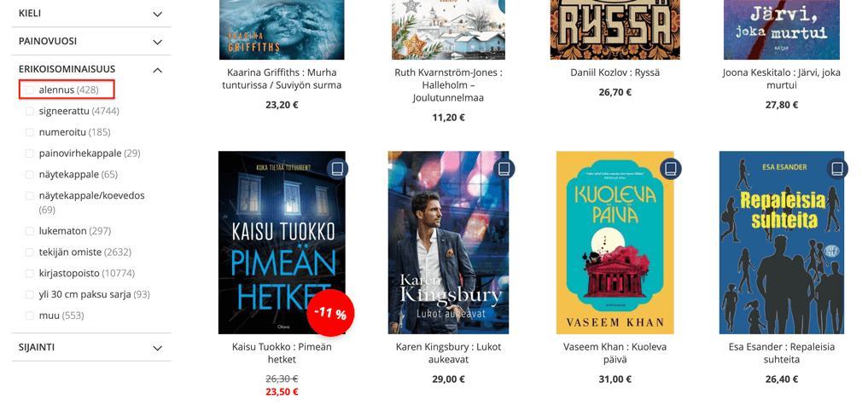Image resolution: width=868 pixels, height=411 pixels.
Task: Open Vaseem Khan : Kuoleva päivä title link
Action: point(615,353)
